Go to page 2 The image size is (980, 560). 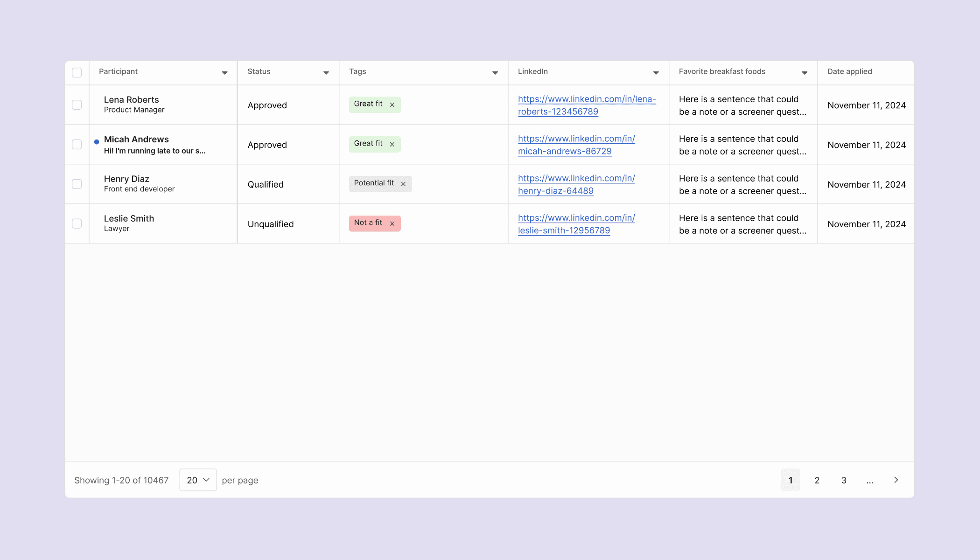click(x=817, y=480)
